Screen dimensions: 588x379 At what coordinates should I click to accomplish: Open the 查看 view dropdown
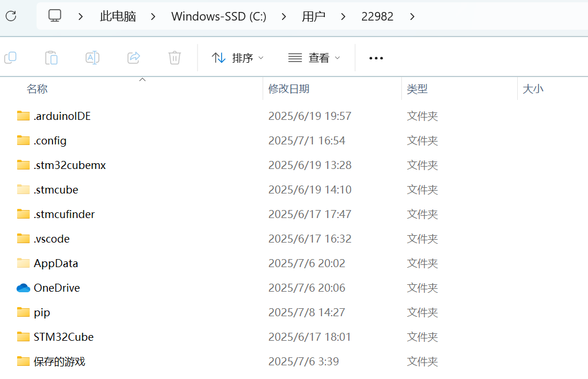pos(314,58)
